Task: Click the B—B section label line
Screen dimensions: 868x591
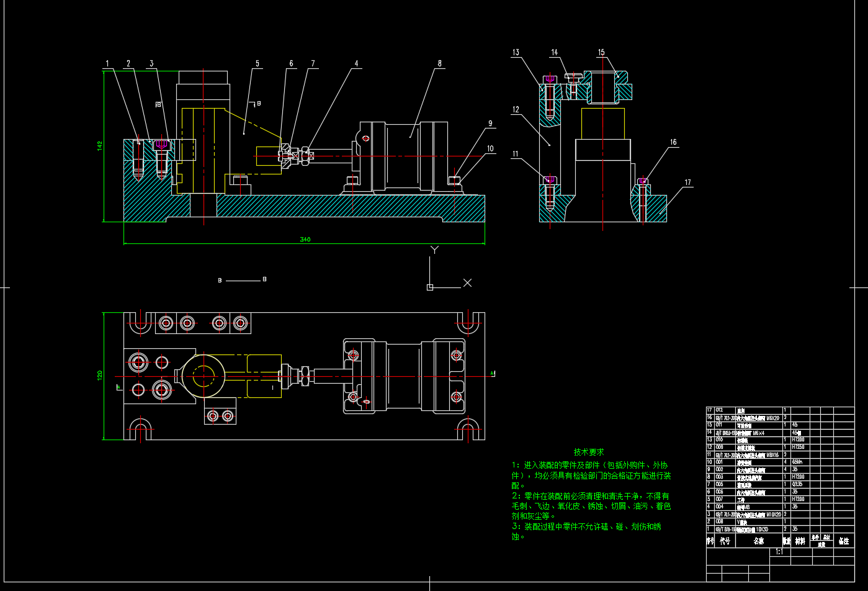Action: click(243, 281)
